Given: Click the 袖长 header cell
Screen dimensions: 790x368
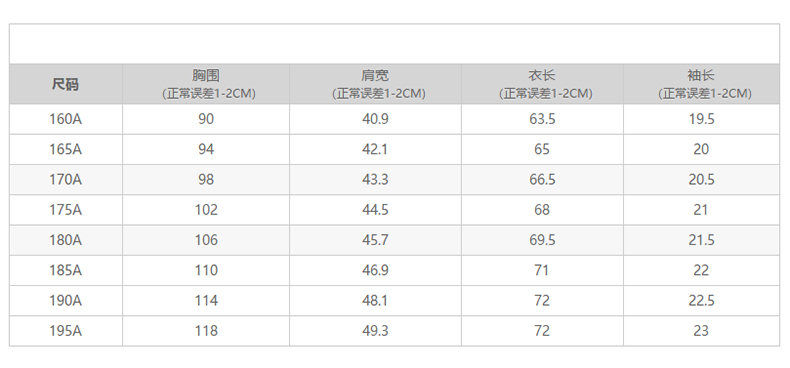Looking at the screenshot, I should coord(701,84).
